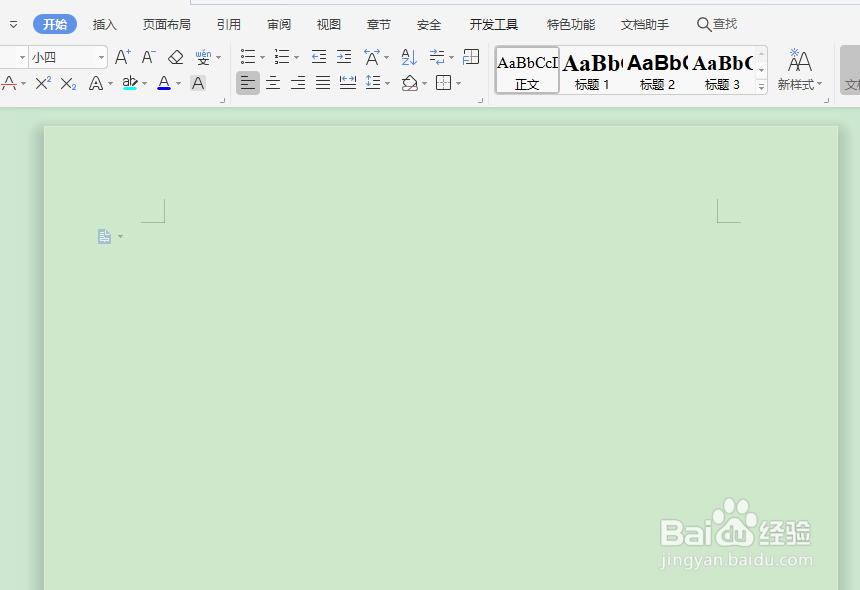
Task: Apply text effects outline A icon
Action: [96, 83]
